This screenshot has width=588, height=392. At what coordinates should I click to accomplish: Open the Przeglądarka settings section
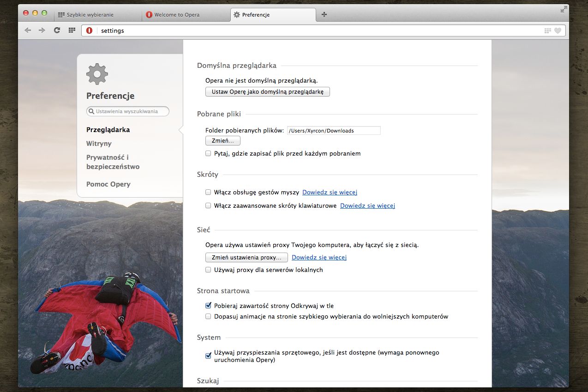[108, 130]
